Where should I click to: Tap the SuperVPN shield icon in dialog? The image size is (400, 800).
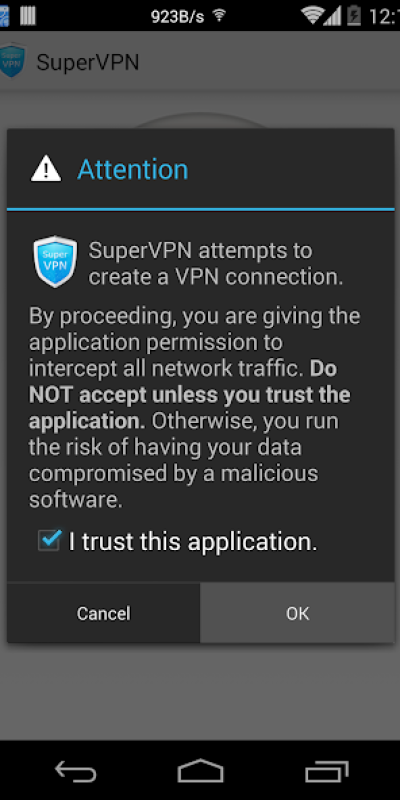point(55,262)
